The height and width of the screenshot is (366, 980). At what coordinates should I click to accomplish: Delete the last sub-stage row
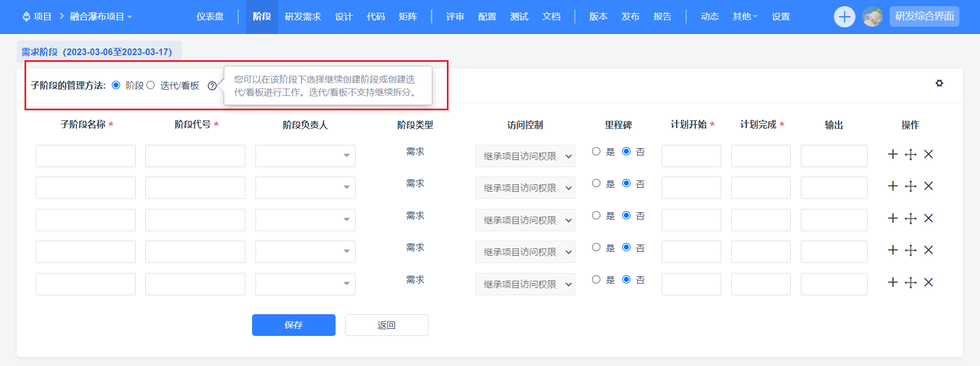pos(928,282)
